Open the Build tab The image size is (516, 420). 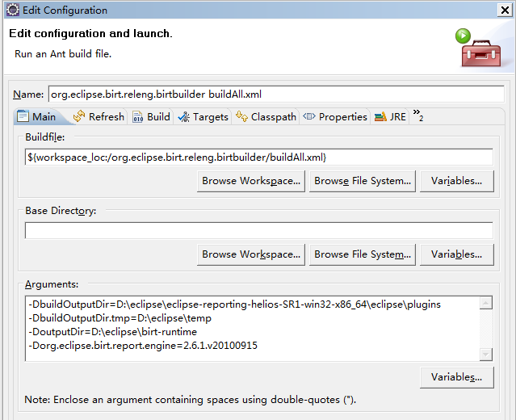(151, 116)
